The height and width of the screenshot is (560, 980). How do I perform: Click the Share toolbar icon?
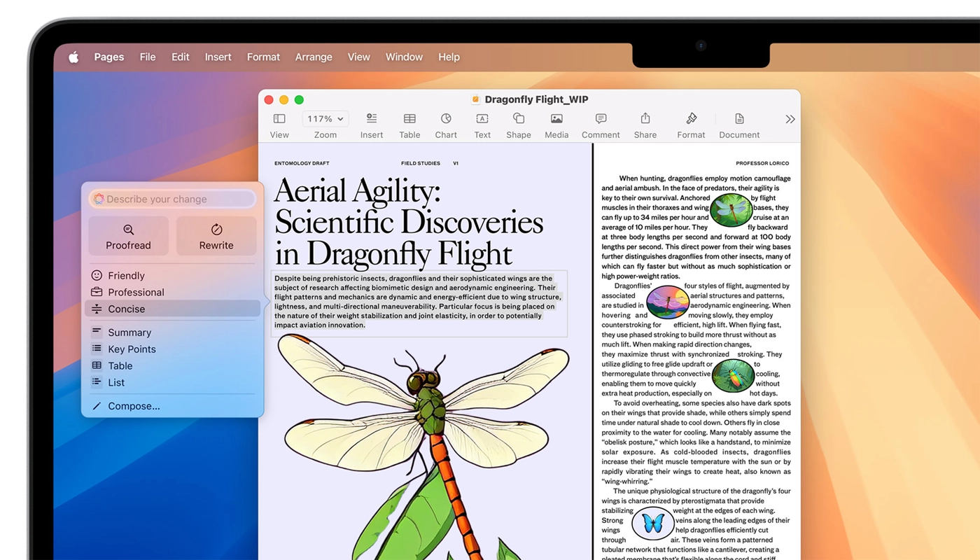click(x=645, y=118)
